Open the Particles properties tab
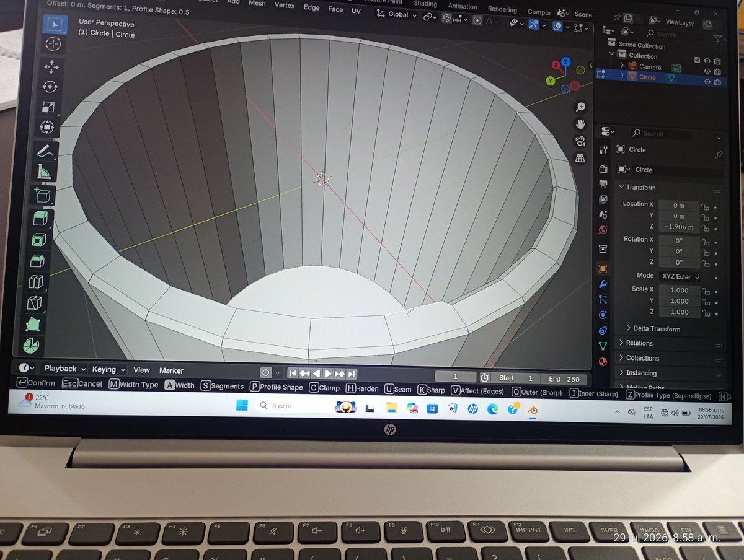This screenshot has height=560, width=744. tap(603, 299)
